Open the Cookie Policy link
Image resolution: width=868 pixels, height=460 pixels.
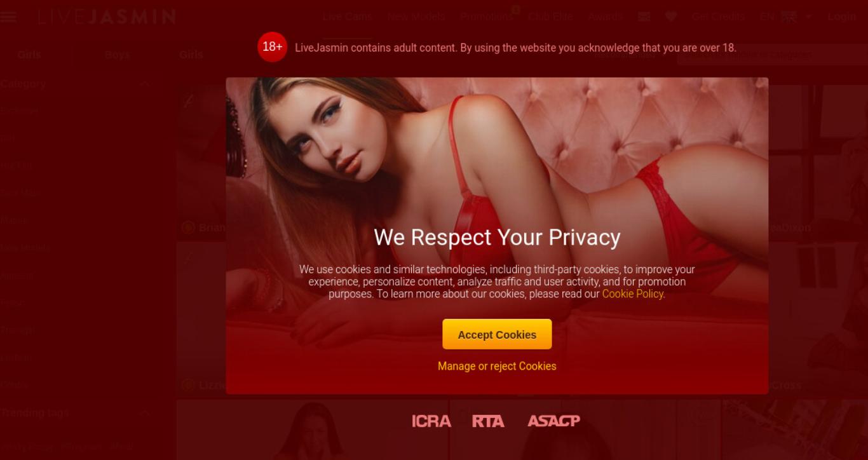(633, 294)
